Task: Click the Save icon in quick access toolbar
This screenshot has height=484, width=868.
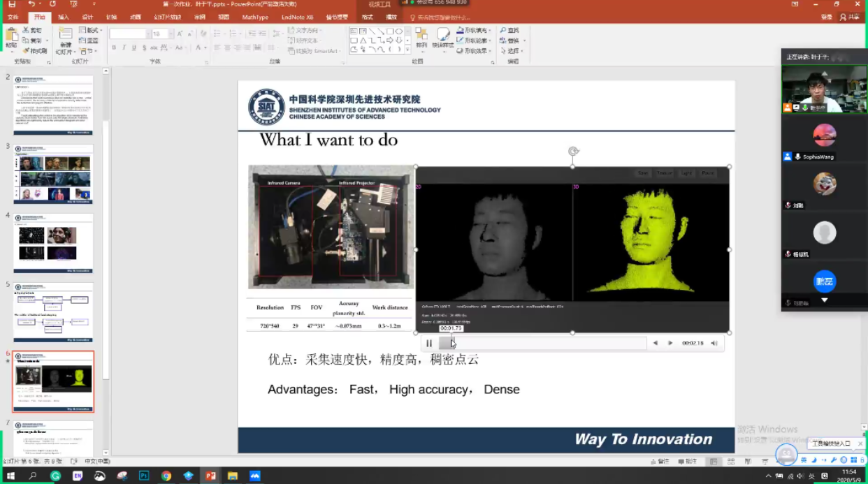Action: (x=12, y=4)
